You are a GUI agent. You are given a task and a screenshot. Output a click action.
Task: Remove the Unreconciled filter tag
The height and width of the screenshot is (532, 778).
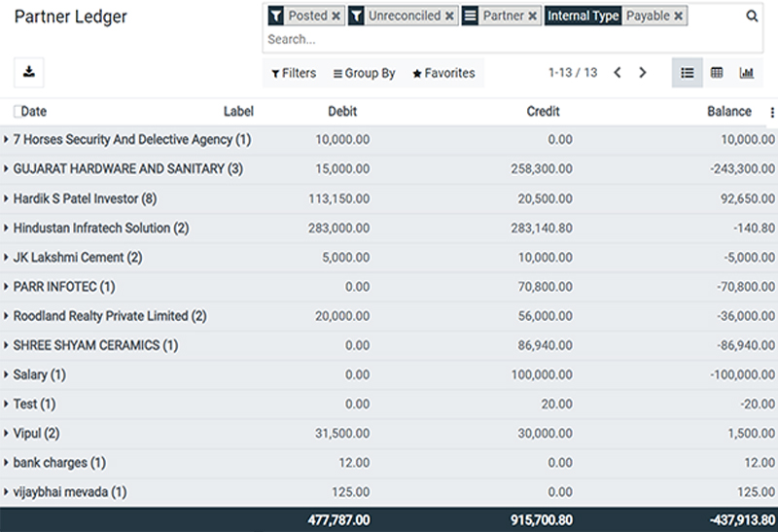(x=448, y=17)
